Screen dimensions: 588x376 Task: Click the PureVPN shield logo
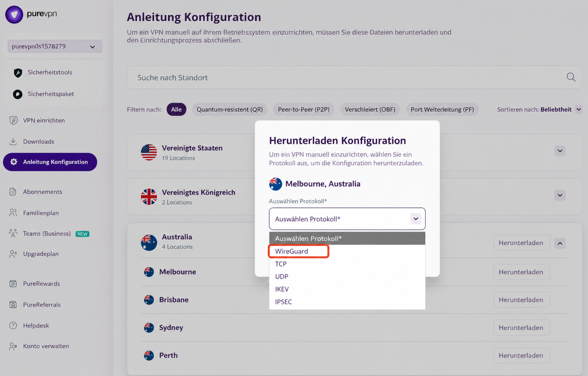tap(14, 15)
